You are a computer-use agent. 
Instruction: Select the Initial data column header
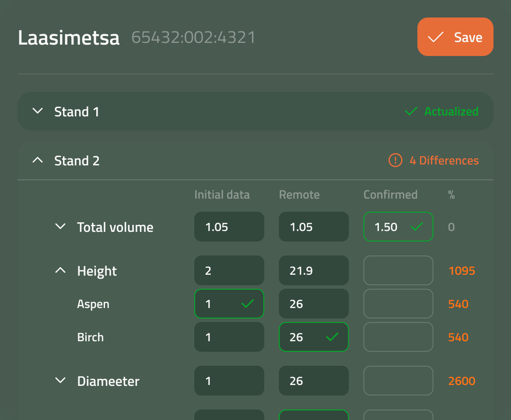pos(222,195)
